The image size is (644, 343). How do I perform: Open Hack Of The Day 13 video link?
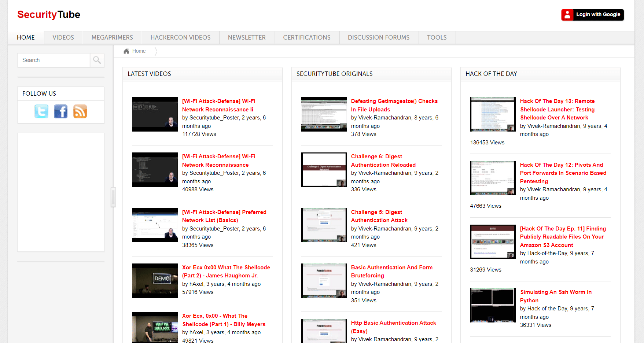pyautogui.click(x=557, y=109)
